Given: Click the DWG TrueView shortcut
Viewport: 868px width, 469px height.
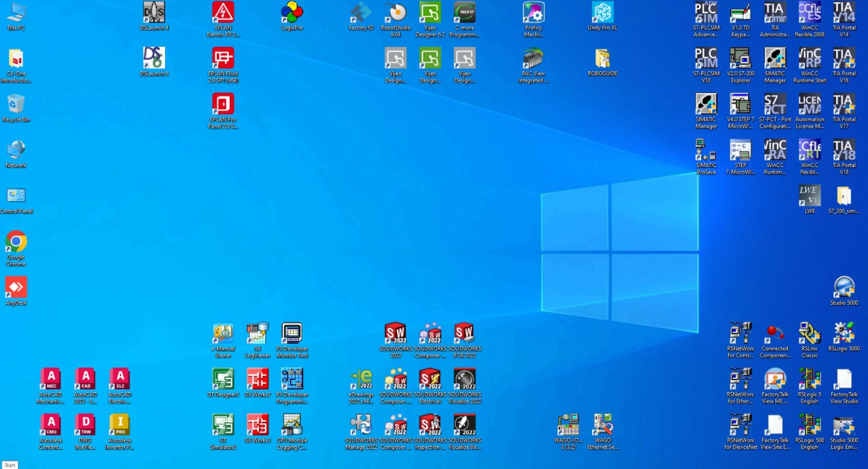Looking at the screenshot, I should (85, 425).
